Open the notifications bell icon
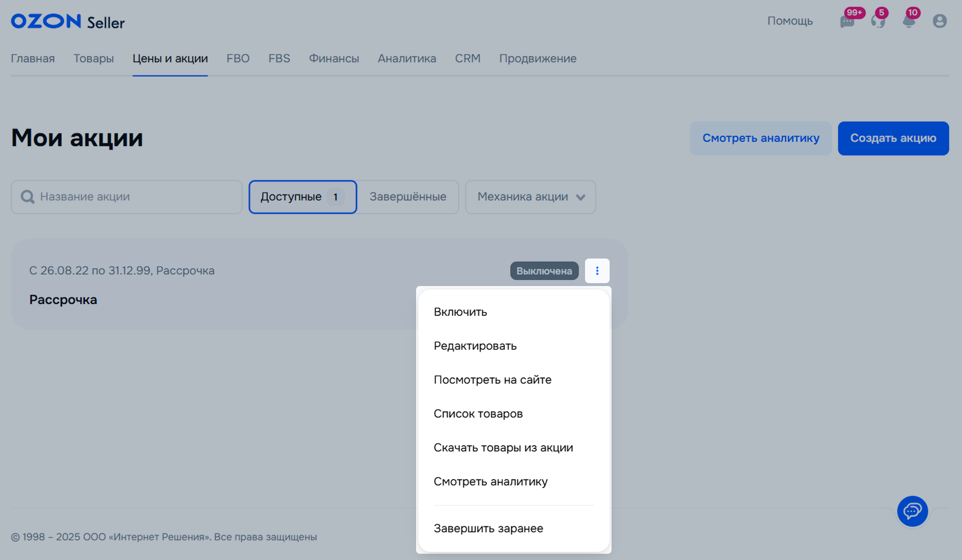Viewport: 962px width, 560px height. (909, 21)
